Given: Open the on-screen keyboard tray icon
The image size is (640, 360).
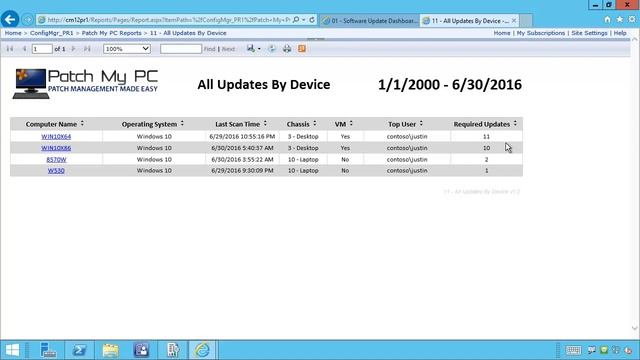Looking at the screenshot, I should [573, 350].
